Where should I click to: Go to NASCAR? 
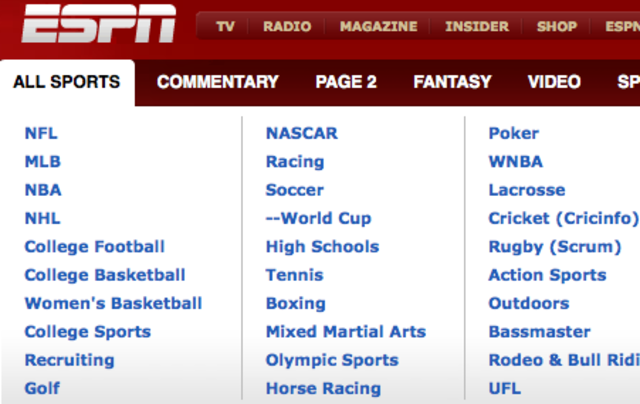click(302, 133)
